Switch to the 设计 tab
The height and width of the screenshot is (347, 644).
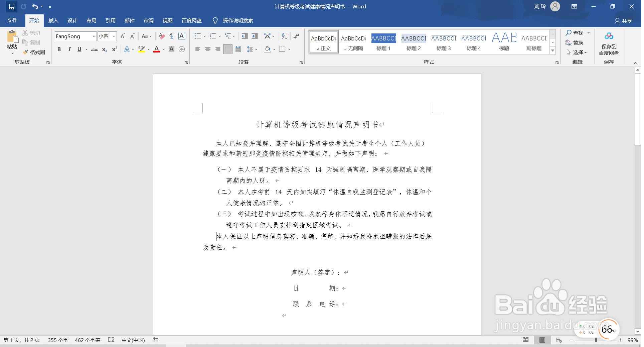coord(72,21)
